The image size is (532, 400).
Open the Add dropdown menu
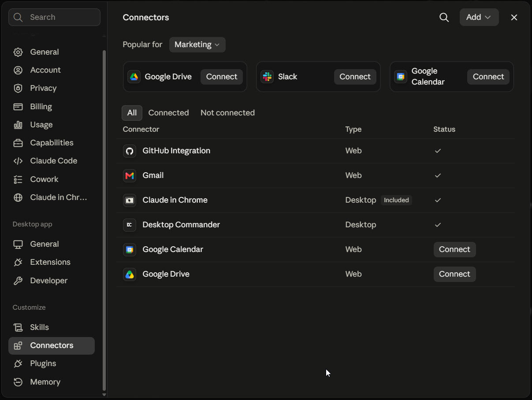[479, 17]
